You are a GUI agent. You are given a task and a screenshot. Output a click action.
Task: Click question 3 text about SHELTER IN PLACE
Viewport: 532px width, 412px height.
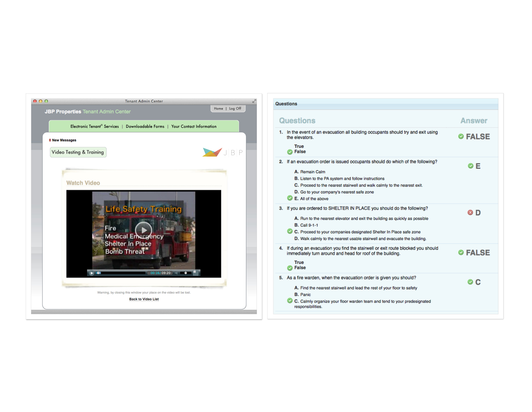coord(357,208)
